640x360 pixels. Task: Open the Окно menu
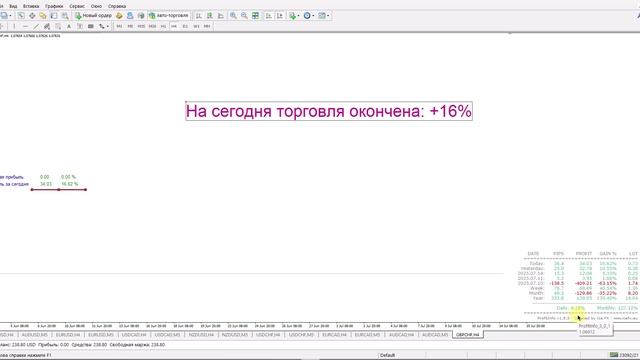pyautogui.click(x=96, y=6)
